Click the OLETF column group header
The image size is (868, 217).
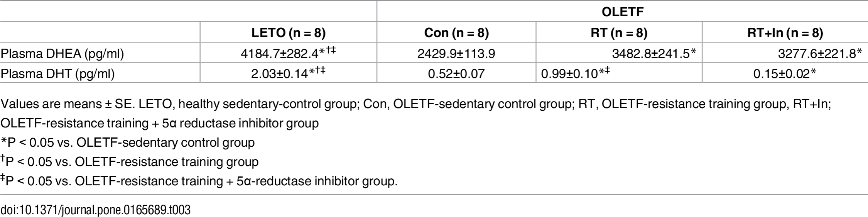622,12
